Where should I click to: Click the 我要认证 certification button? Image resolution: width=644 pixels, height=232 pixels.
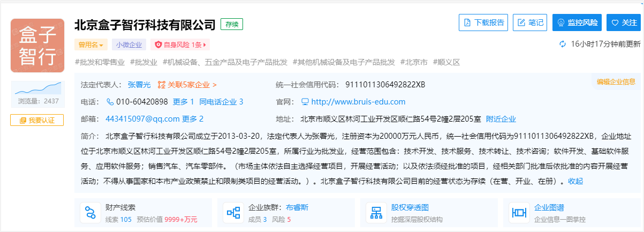(37, 121)
